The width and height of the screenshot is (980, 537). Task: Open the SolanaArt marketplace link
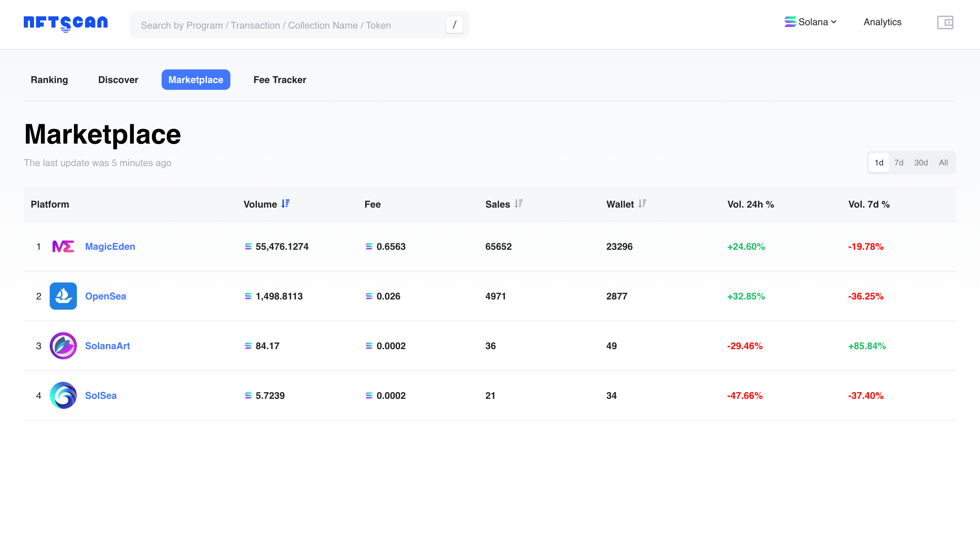tap(107, 346)
